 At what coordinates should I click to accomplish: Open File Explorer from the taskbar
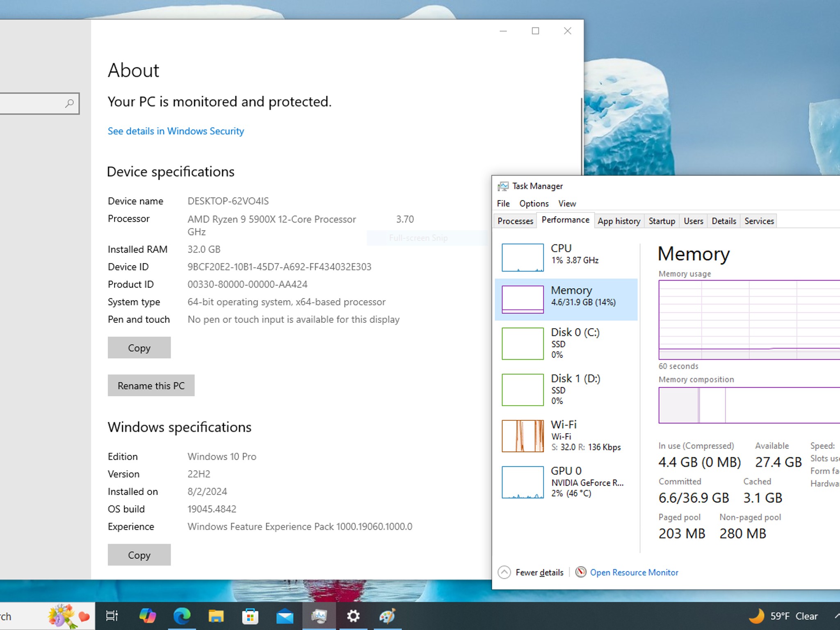pos(216,616)
